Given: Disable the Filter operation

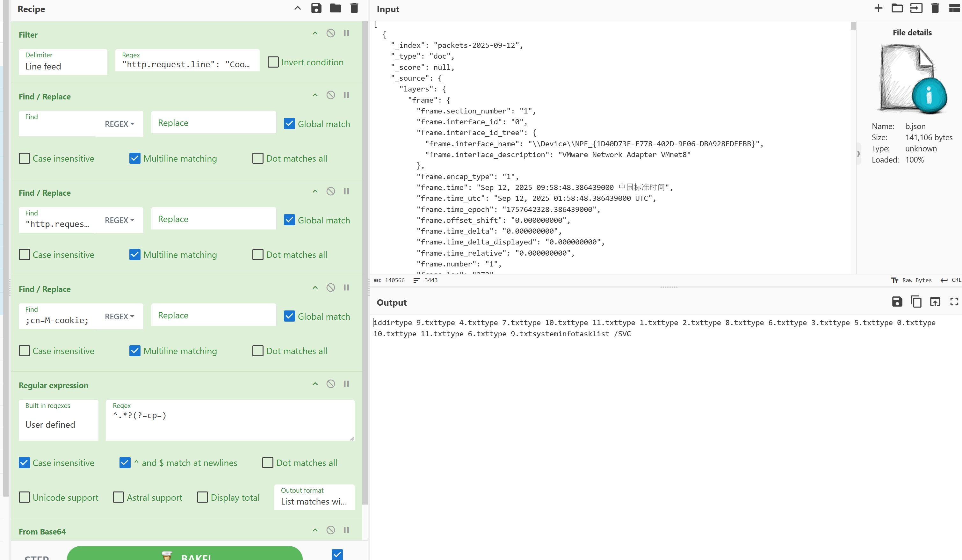Looking at the screenshot, I should click(330, 33).
